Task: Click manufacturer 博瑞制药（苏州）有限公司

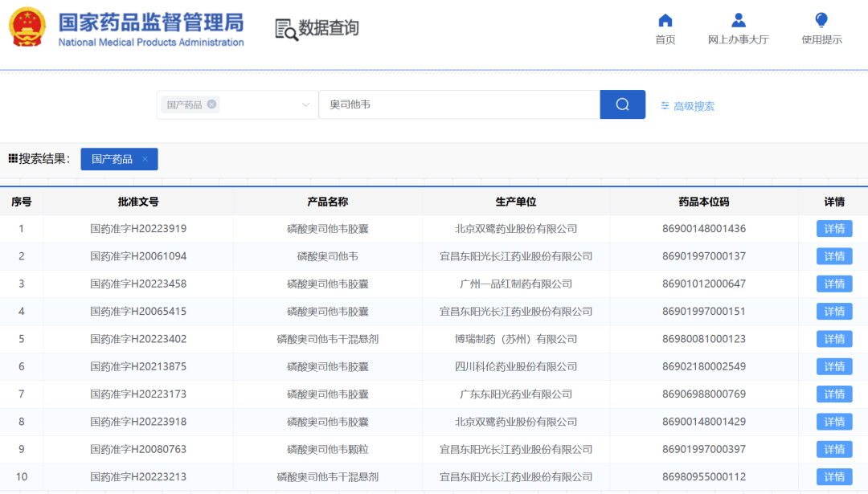Action: click(x=516, y=339)
